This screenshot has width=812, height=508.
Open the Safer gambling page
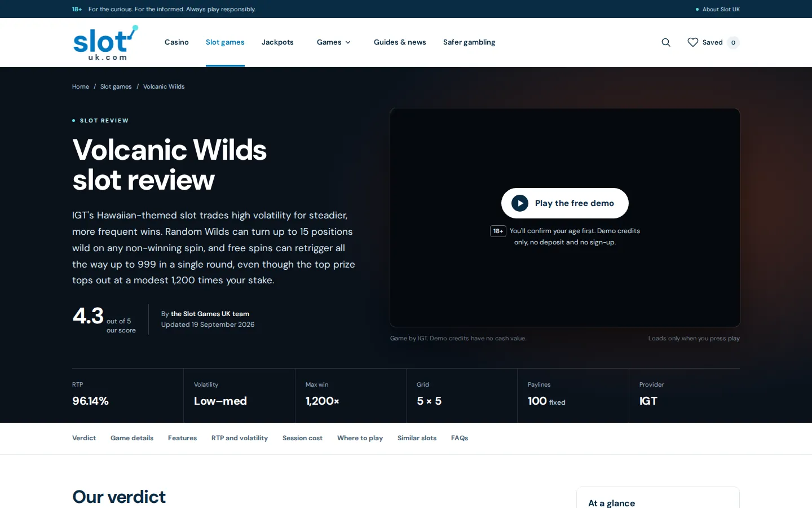point(469,42)
